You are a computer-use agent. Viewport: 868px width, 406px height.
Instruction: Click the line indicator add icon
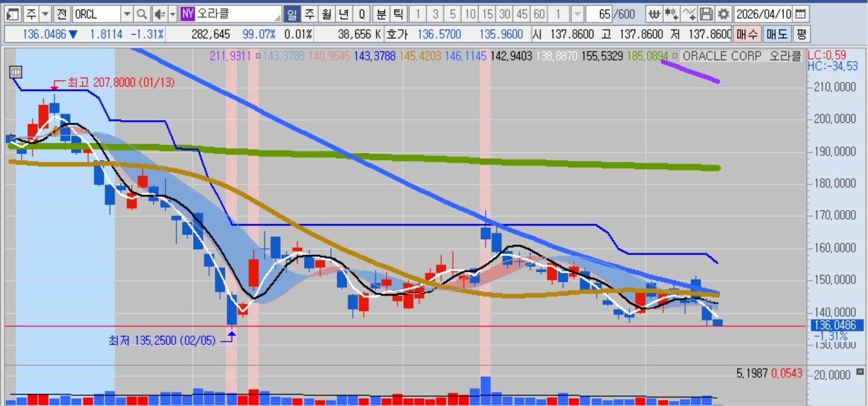click(x=688, y=13)
